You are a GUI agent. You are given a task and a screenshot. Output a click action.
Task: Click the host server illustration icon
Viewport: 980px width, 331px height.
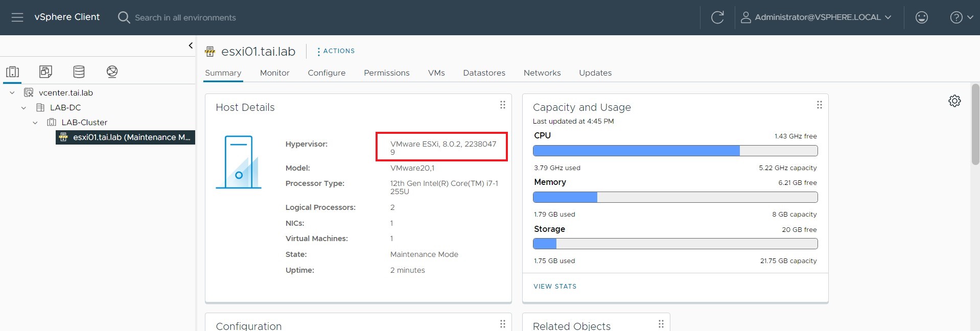pyautogui.click(x=239, y=162)
